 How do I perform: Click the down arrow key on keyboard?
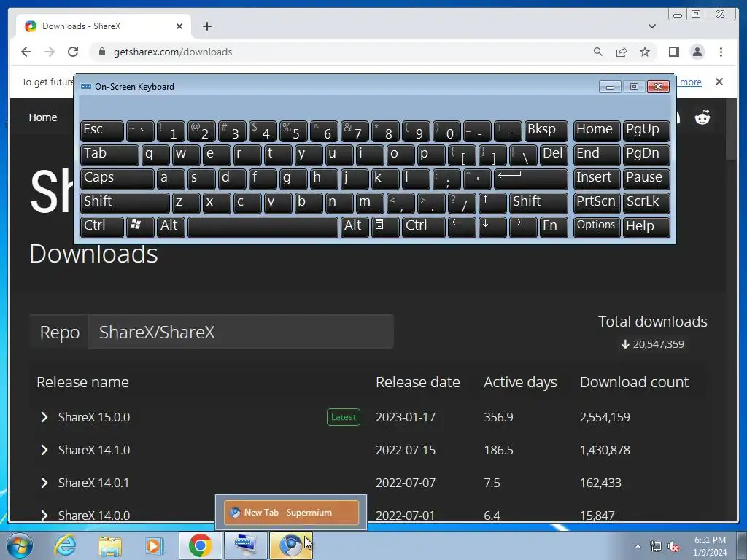(492, 227)
